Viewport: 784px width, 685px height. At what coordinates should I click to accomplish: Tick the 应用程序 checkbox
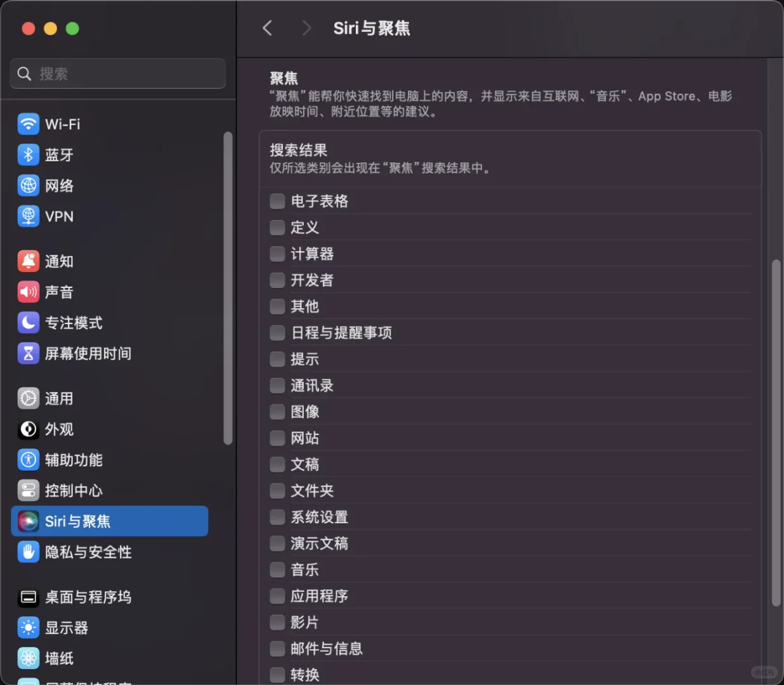click(277, 596)
